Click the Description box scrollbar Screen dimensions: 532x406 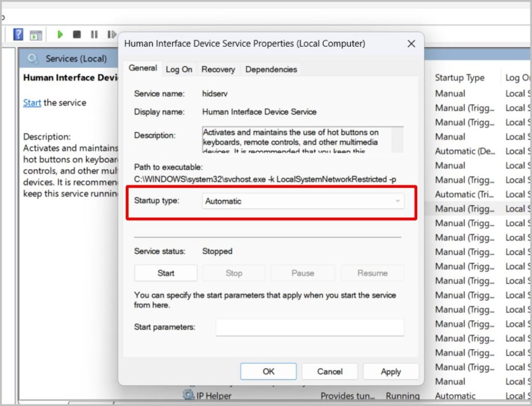click(x=397, y=139)
